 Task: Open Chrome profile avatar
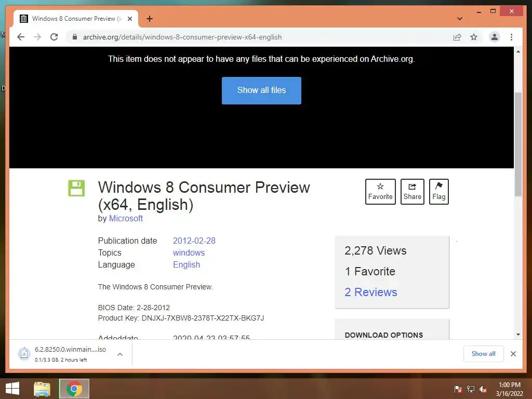pyautogui.click(x=495, y=37)
